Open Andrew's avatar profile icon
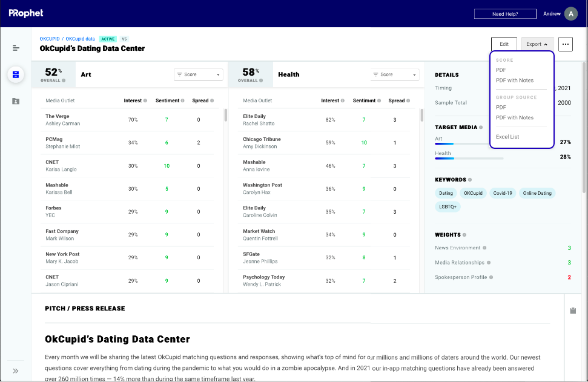588x382 pixels. [x=571, y=14]
